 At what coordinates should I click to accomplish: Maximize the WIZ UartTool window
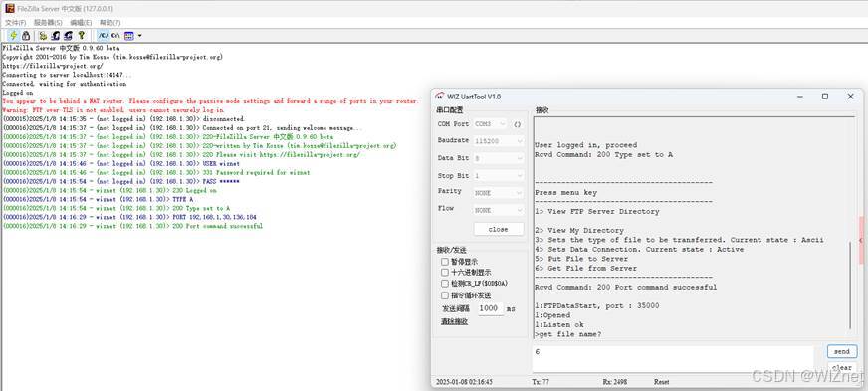click(x=825, y=97)
